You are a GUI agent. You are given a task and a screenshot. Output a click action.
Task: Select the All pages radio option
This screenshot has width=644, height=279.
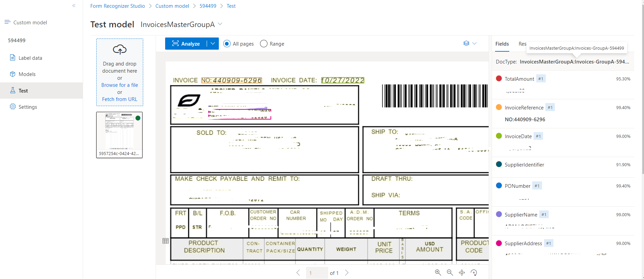coord(227,44)
